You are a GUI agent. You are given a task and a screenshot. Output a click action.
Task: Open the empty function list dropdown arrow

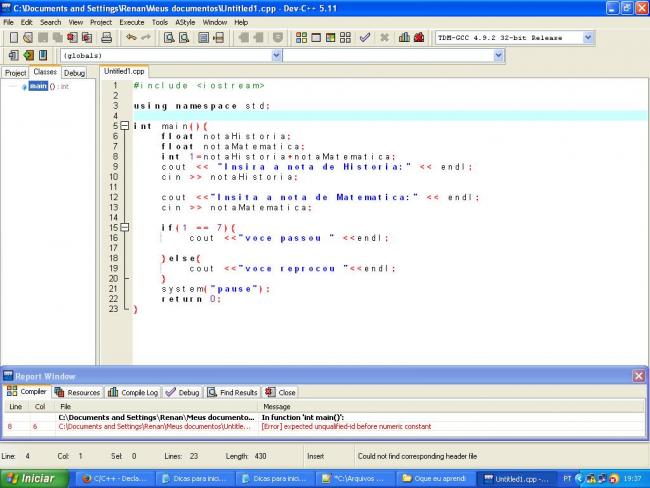point(499,55)
